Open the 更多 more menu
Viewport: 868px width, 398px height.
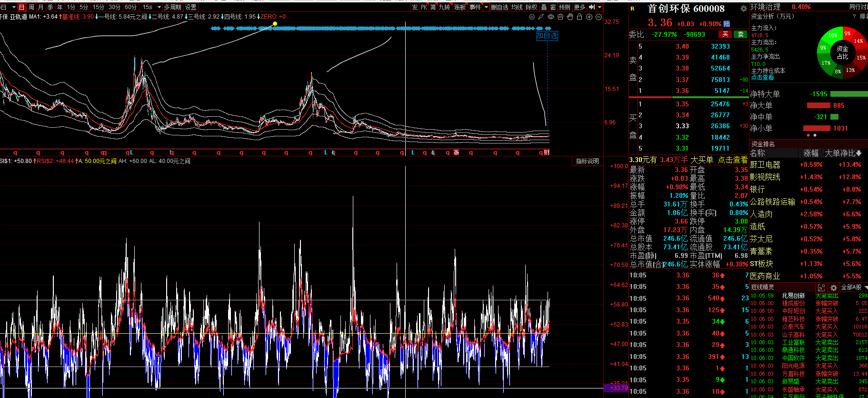[579, 7]
